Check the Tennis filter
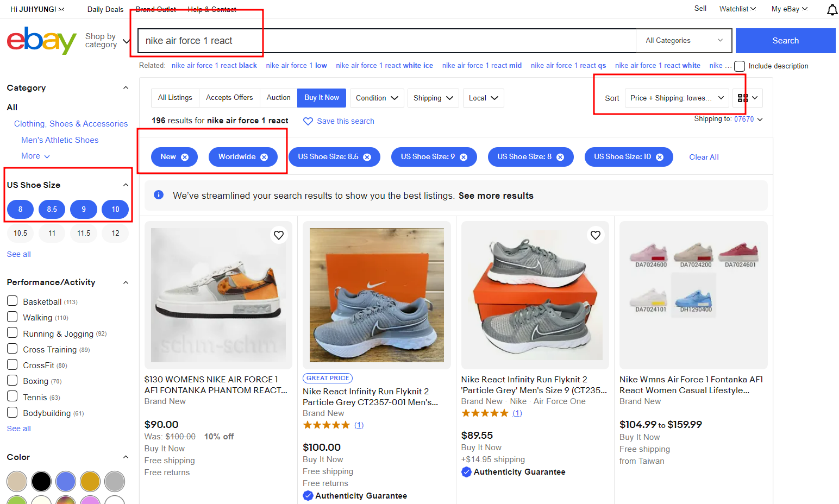The height and width of the screenshot is (504, 839). tap(12, 396)
